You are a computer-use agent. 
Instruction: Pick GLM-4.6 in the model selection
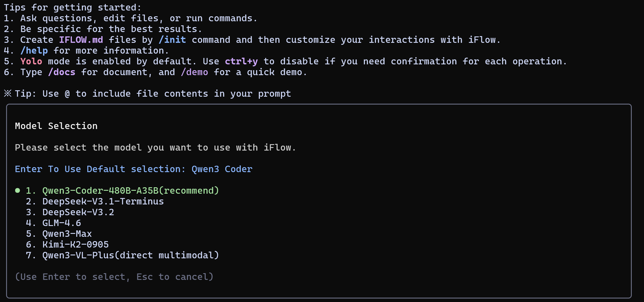pyautogui.click(x=61, y=223)
